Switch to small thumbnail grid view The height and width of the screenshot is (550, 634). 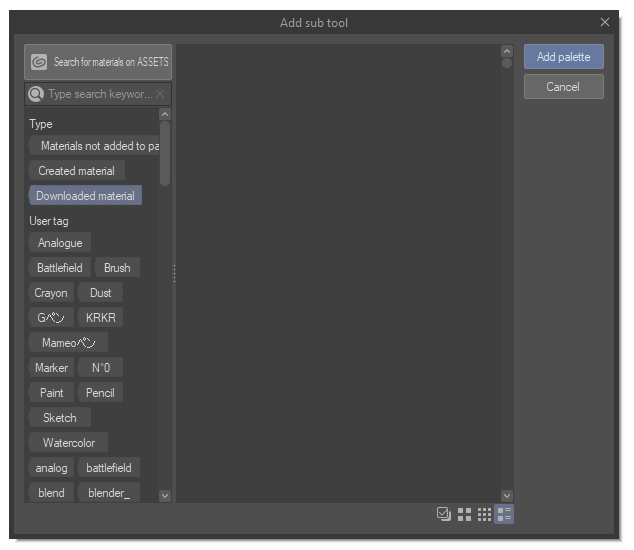(484, 514)
